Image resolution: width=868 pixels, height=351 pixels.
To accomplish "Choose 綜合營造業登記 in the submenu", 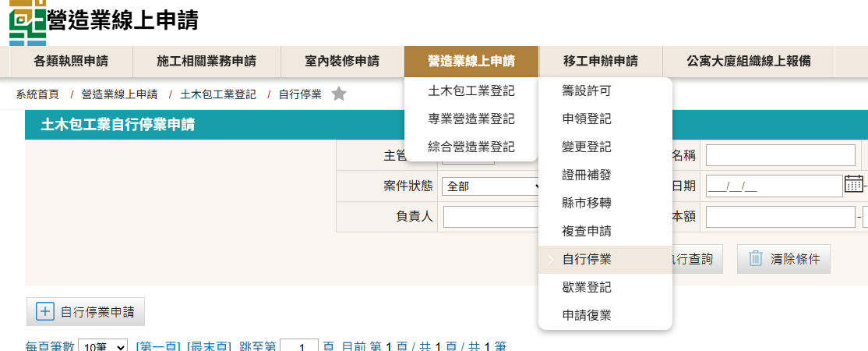I will pyautogui.click(x=471, y=147).
